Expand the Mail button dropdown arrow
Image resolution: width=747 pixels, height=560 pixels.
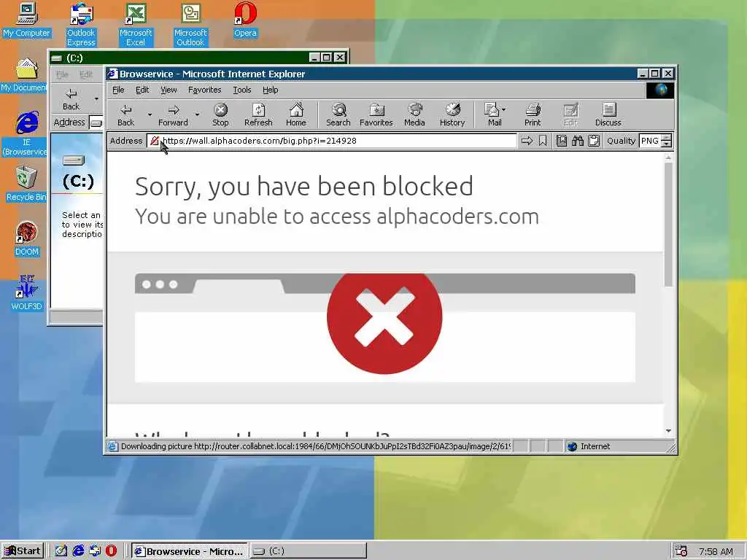point(504,109)
